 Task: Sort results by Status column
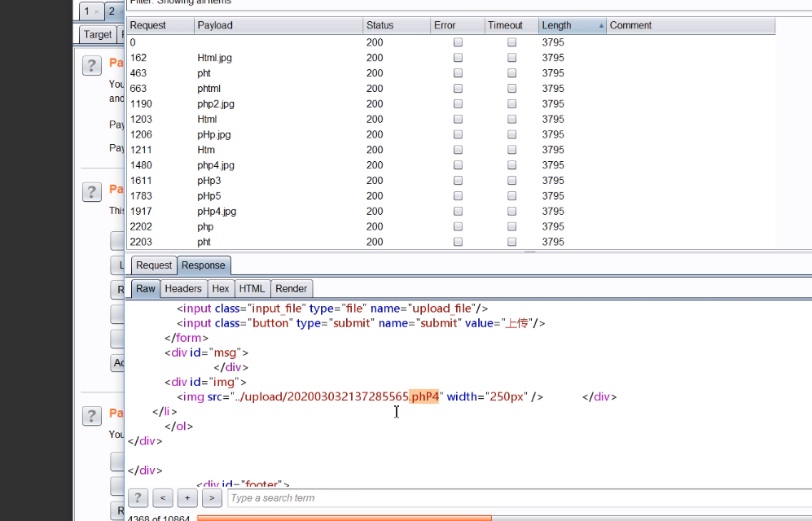[397, 25]
